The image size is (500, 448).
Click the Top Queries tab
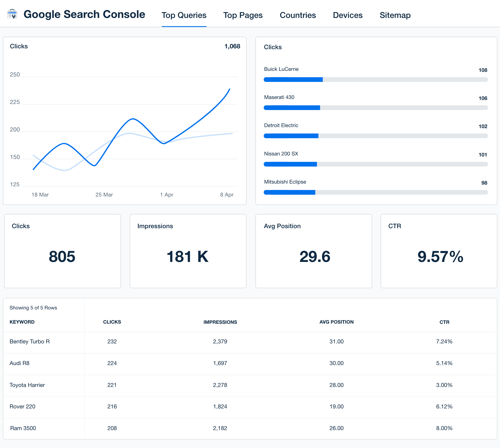(x=184, y=15)
